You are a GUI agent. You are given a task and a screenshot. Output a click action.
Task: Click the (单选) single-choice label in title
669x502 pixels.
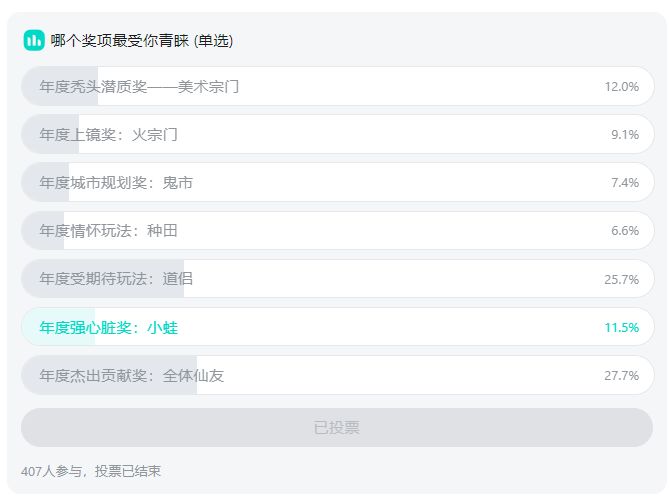[213, 41]
